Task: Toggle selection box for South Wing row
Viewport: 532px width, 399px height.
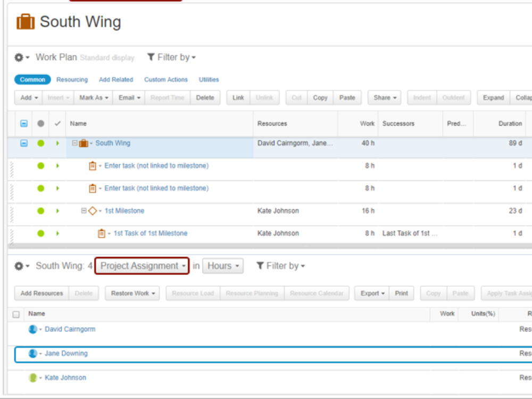Action: coord(24,143)
